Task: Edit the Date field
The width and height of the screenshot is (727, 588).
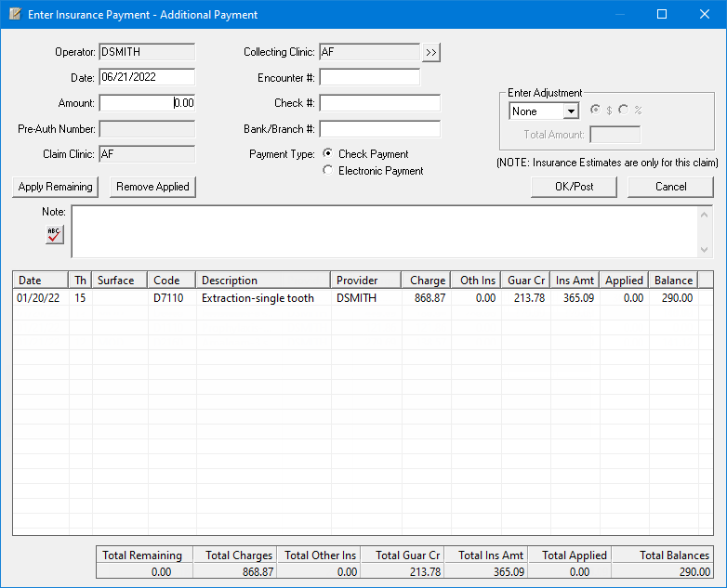Action: (147, 77)
